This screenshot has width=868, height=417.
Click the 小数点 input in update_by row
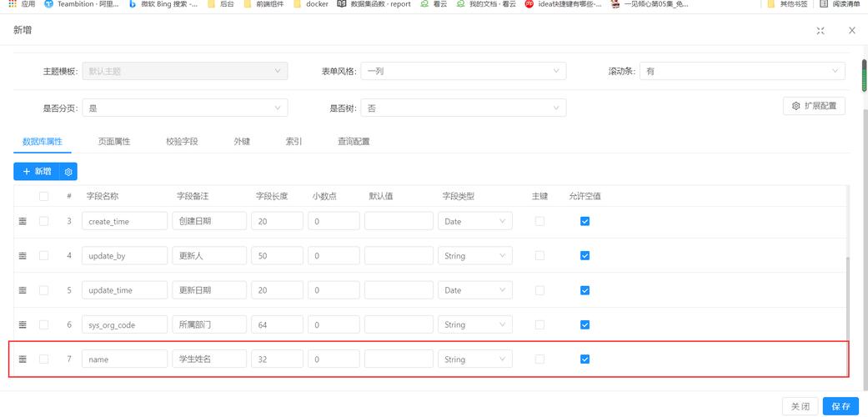click(x=334, y=256)
